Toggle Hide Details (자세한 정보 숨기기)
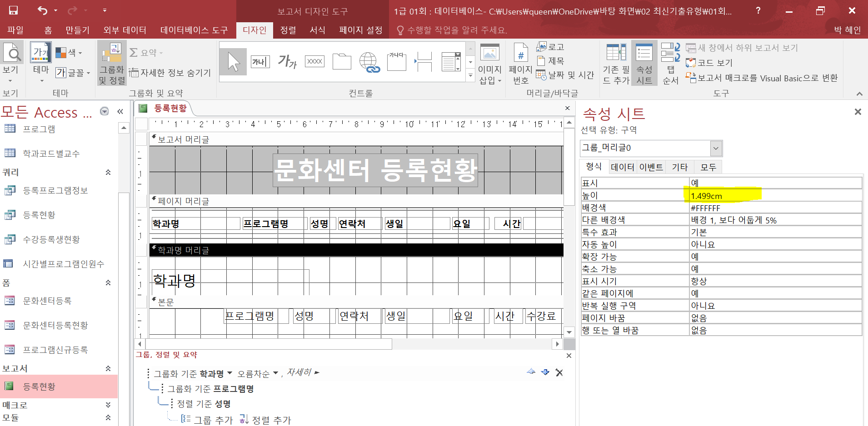The width and height of the screenshot is (868, 426). point(170,73)
